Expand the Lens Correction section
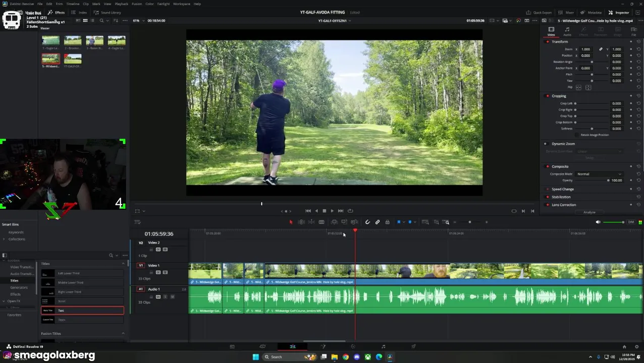The image size is (644, 363). (564, 205)
